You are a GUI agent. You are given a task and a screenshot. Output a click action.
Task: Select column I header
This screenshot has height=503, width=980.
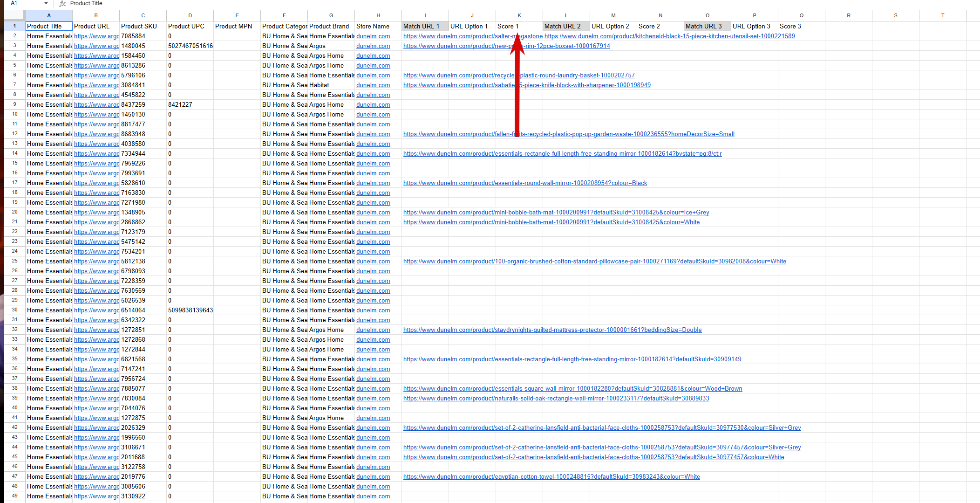click(x=425, y=15)
